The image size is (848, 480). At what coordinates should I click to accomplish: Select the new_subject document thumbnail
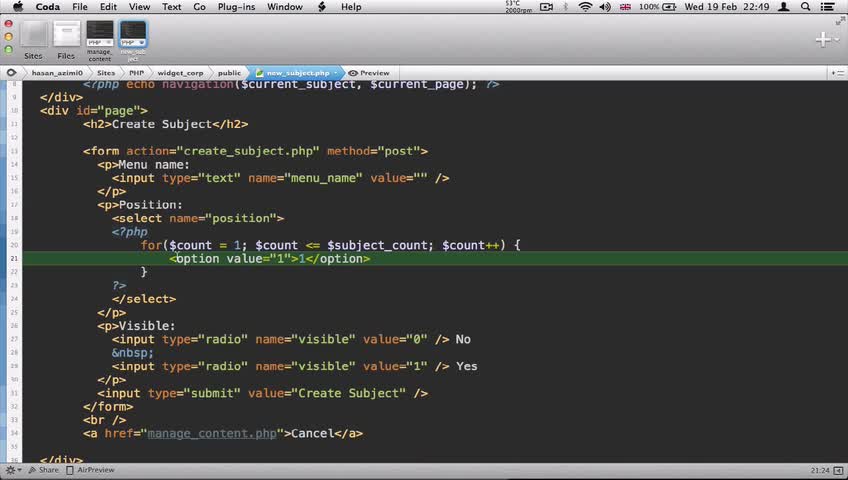132,41
